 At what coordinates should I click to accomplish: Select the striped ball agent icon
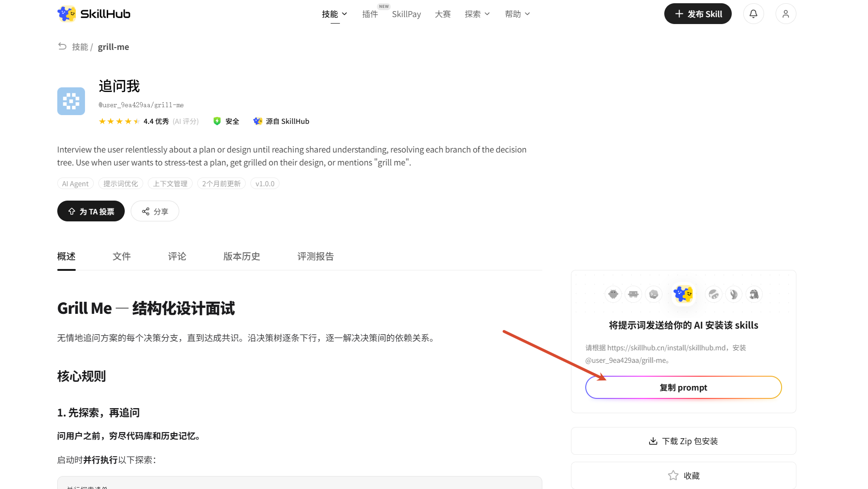click(x=714, y=294)
